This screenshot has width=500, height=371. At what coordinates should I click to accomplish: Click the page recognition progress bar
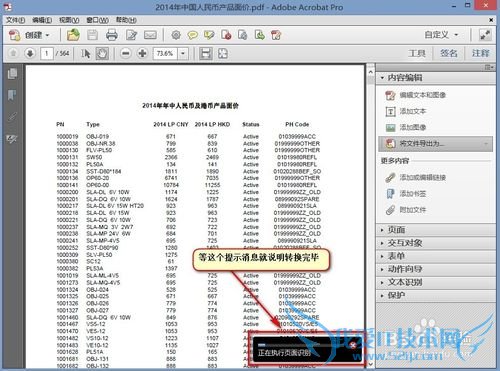click(302, 345)
